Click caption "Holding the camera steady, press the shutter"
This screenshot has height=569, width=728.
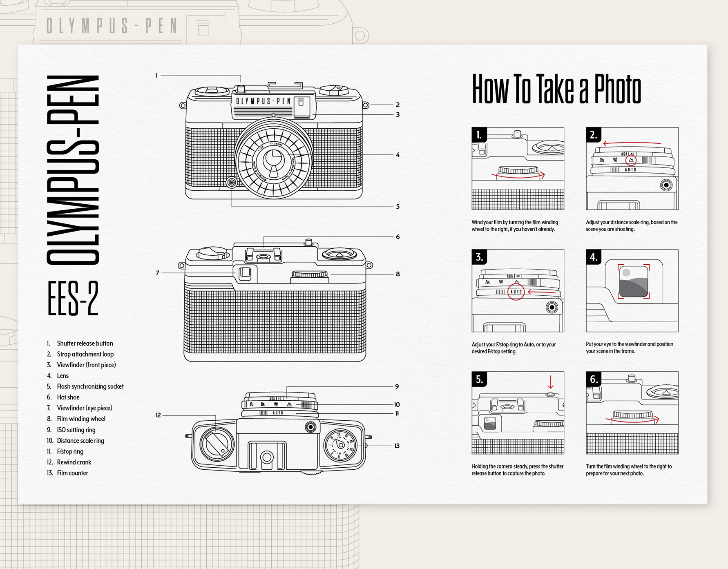point(518,470)
